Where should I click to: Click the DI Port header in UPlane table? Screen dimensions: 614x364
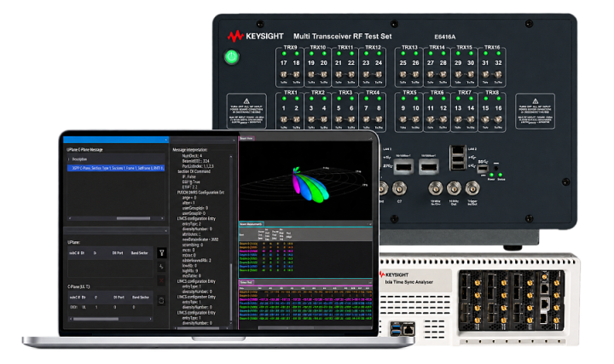(118, 253)
